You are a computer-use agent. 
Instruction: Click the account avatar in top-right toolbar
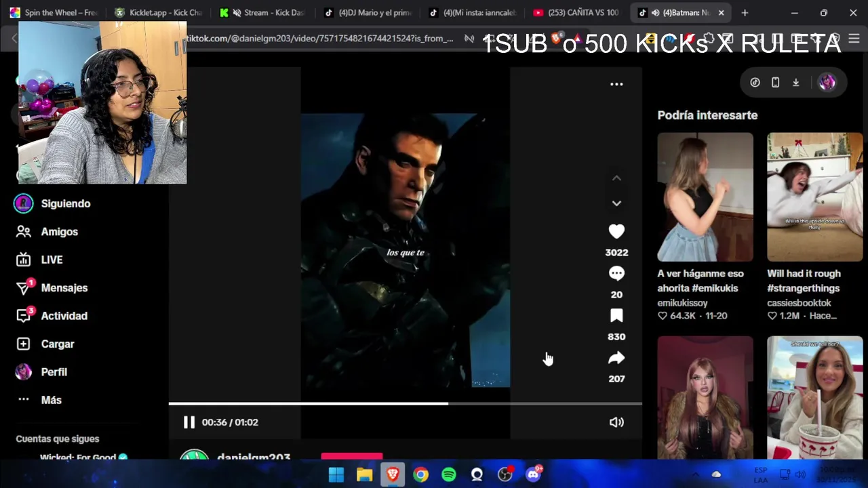(827, 82)
